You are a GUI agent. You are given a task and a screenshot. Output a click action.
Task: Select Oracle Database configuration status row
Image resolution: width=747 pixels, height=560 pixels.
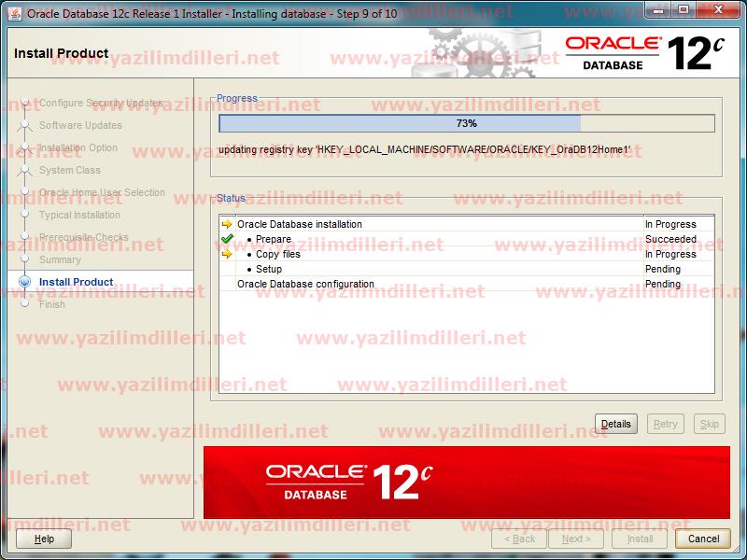[x=305, y=284]
